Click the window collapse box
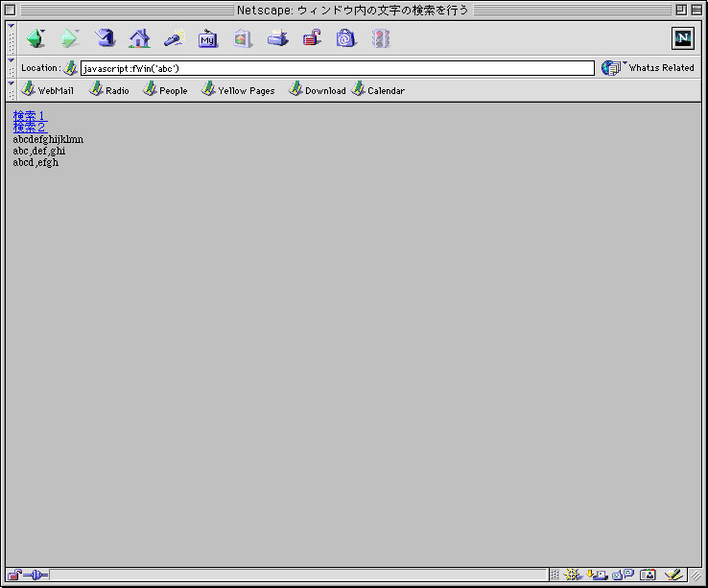Viewport: 708px width, 588px height. pos(696,10)
